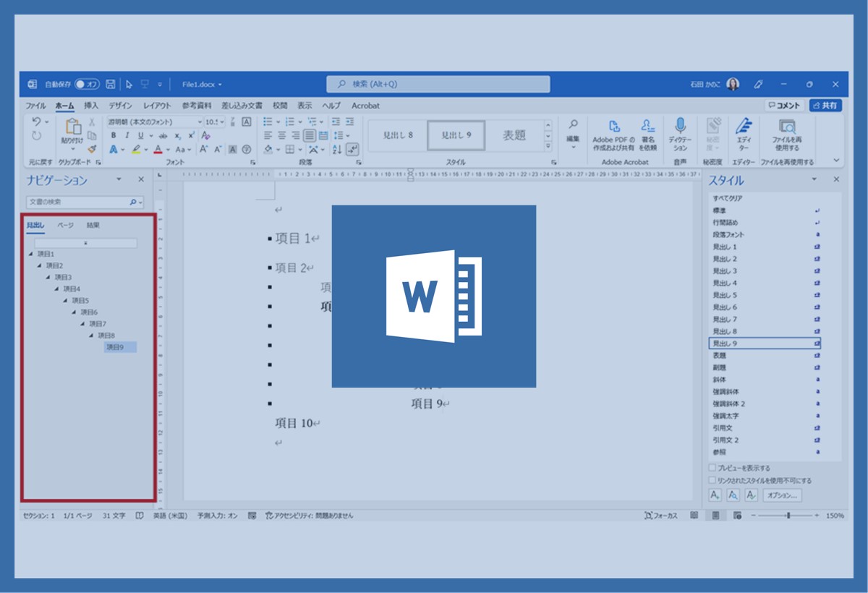Click the オプション... button in Styles pane

782,495
